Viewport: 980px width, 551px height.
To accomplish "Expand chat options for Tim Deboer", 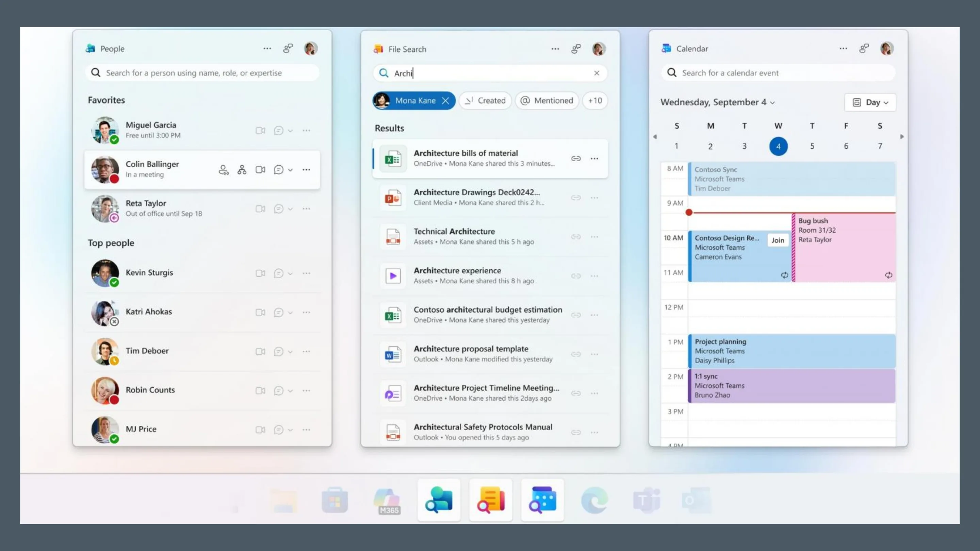I will pyautogui.click(x=290, y=352).
